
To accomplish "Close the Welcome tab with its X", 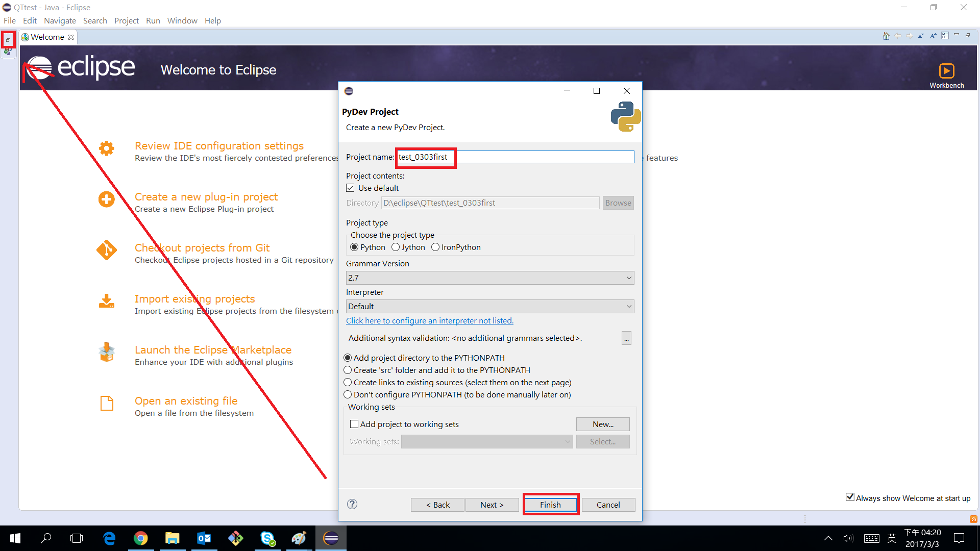I will [71, 37].
